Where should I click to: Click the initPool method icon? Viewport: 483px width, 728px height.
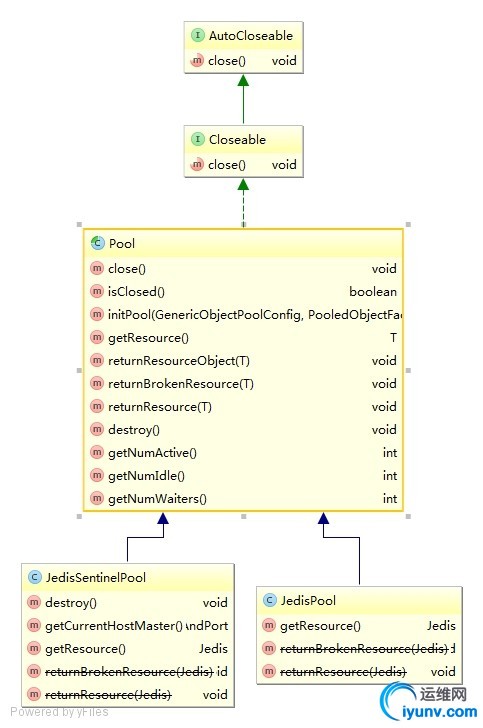click(x=97, y=314)
